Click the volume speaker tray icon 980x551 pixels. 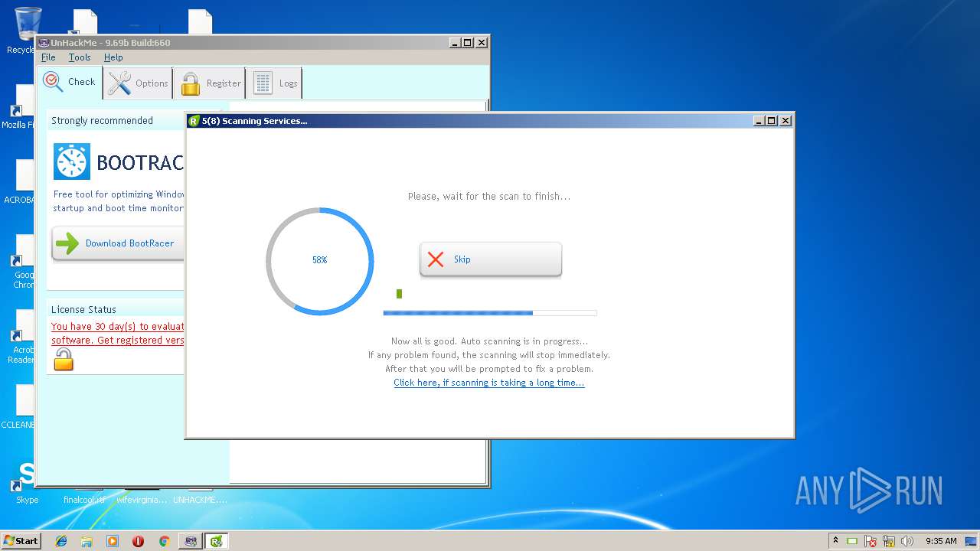pos(907,541)
